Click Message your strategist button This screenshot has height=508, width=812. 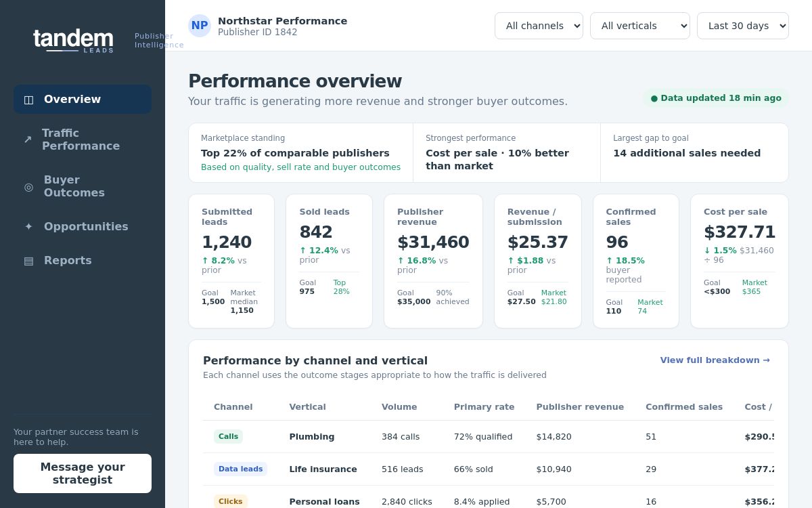click(83, 473)
